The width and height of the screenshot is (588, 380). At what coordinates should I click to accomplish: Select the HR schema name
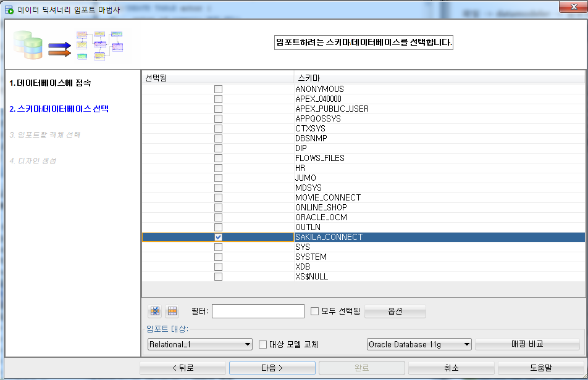click(x=300, y=168)
